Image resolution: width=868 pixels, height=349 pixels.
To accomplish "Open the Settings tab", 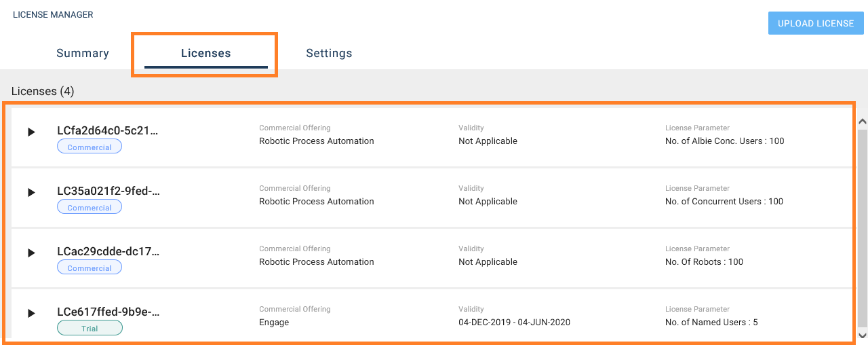I will click(329, 53).
